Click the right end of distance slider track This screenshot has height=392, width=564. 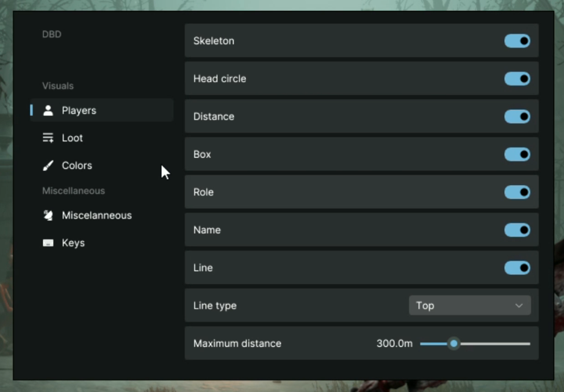tap(528, 344)
